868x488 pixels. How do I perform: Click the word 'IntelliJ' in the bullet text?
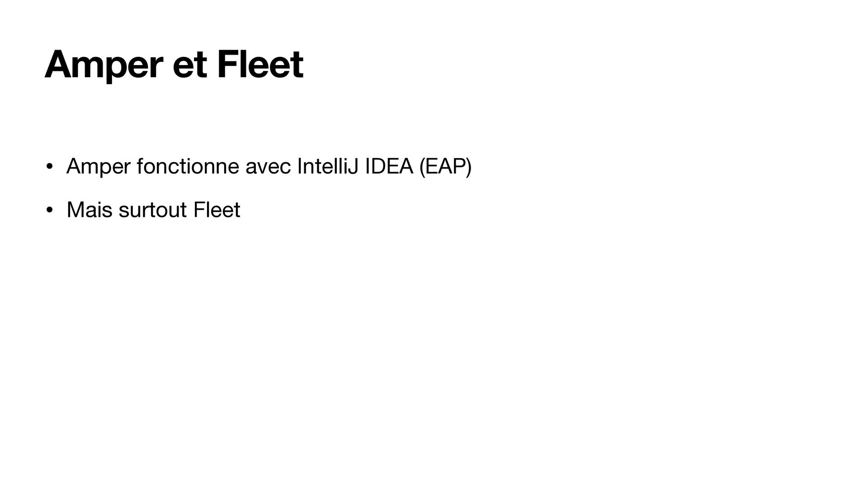pyautogui.click(x=327, y=166)
